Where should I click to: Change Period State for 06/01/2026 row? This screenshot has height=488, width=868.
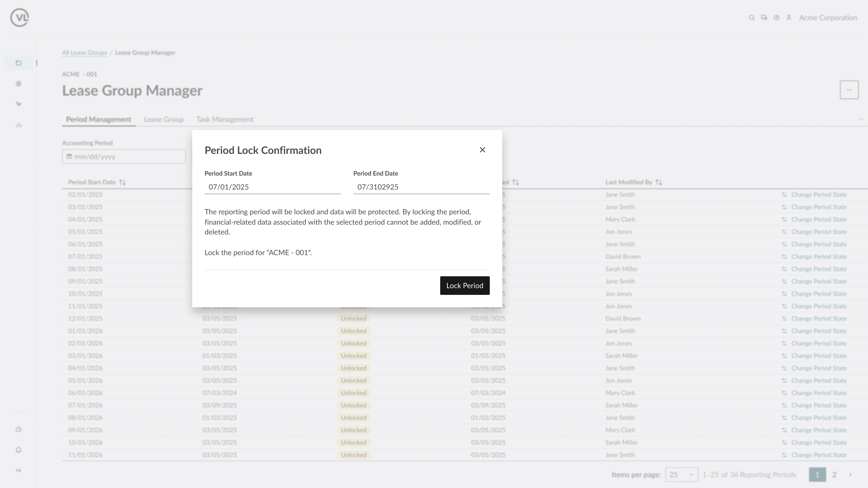[819, 393]
